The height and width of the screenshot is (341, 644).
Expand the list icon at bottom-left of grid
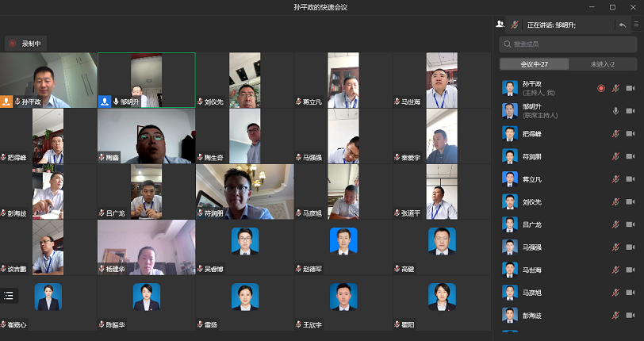9,295
